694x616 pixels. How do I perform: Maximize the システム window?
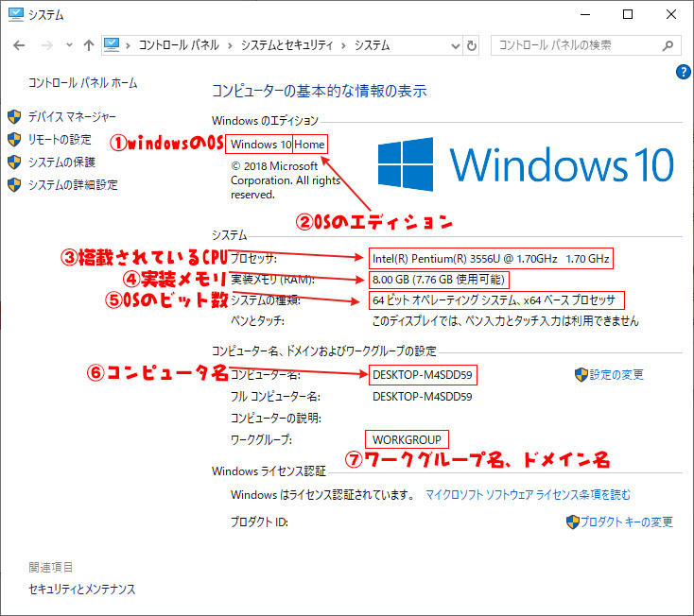pyautogui.click(x=628, y=14)
